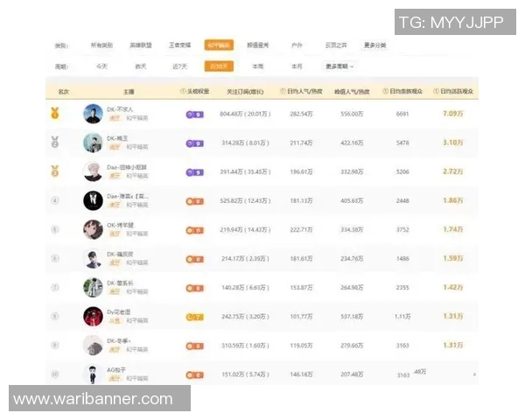Click the 关注订阅(增长) column header
Image resolution: width=525 pixels, height=420 pixels.
(x=245, y=91)
